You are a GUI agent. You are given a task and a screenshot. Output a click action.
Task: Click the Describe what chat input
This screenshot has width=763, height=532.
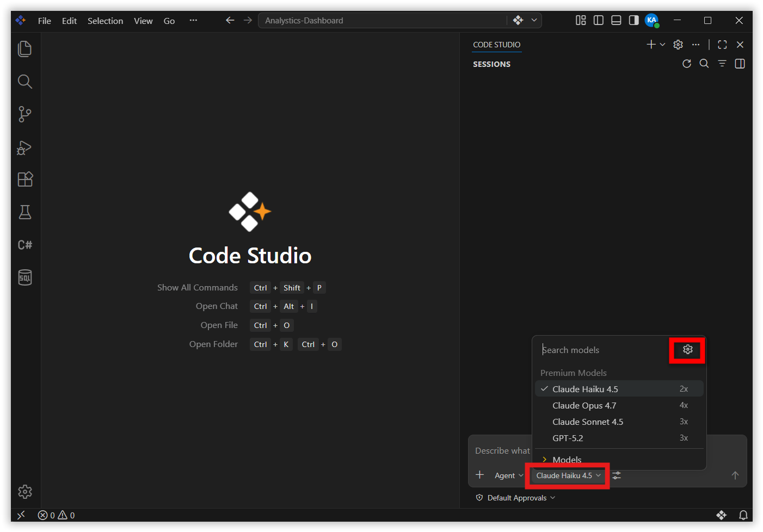tap(502, 451)
